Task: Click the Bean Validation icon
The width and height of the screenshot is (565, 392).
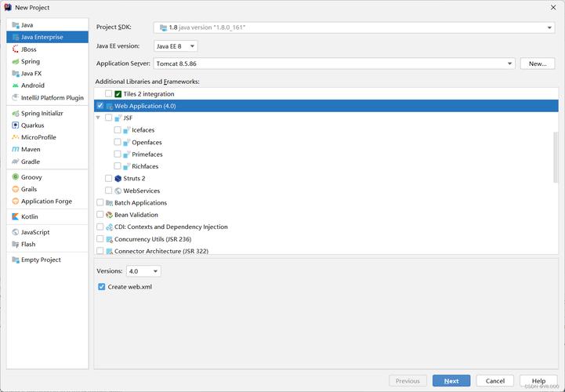Action: 109,215
